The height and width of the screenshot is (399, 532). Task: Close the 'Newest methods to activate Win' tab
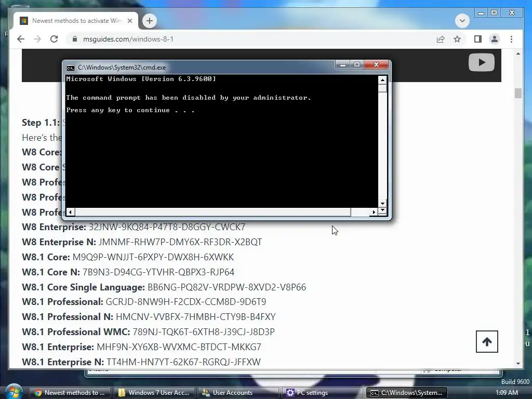[x=129, y=21]
